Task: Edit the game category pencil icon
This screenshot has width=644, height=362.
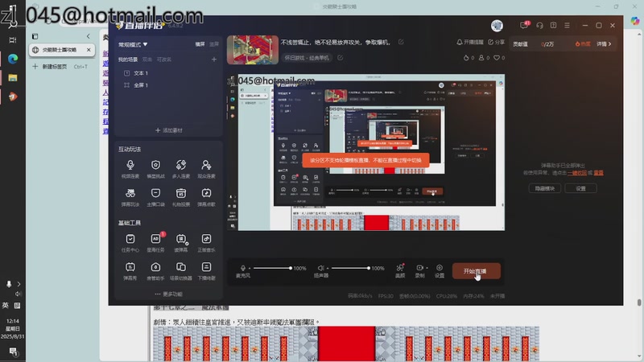Action: click(x=340, y=58)
